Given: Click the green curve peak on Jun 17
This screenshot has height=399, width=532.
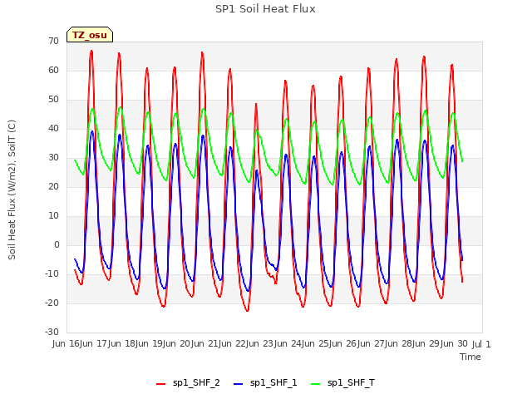Looking at the screenshot, I should pyautogui.click(x=121, y=108).
